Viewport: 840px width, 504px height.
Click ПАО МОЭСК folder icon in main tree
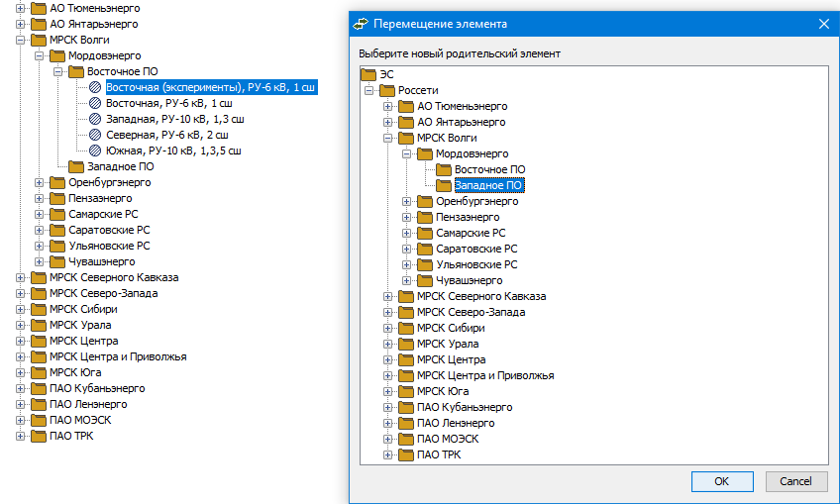pyautogui.click(x=39, y=421)
